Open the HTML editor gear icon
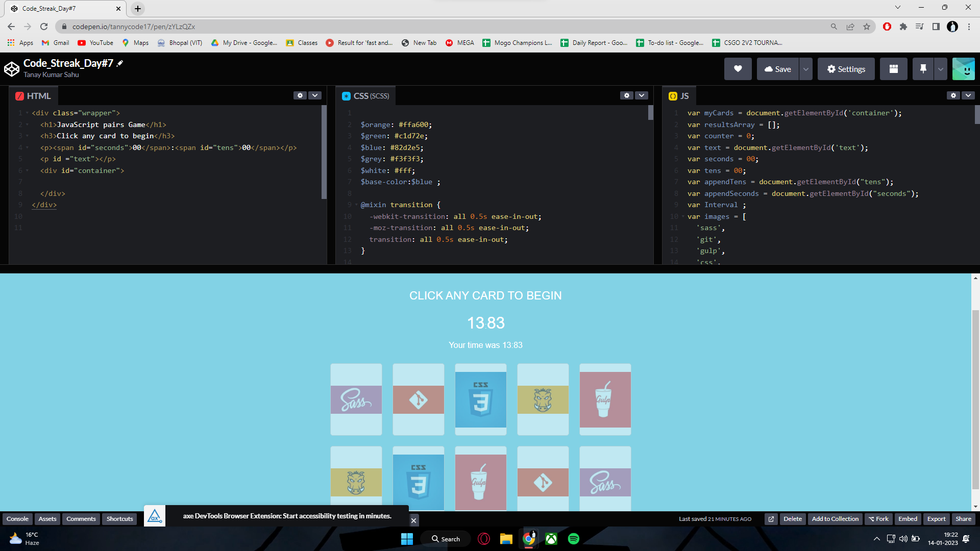This screenshot has height=551, width=980. click(300, 95)
